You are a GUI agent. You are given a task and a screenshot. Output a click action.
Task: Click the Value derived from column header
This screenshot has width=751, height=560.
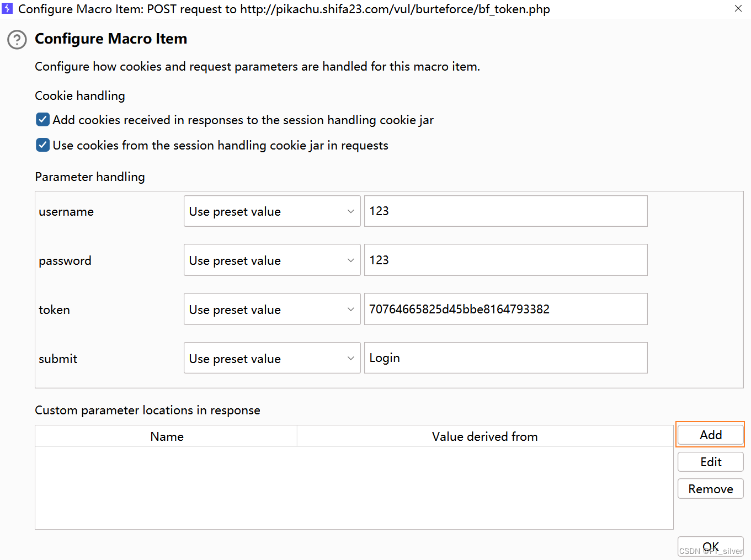coord(485,436)
